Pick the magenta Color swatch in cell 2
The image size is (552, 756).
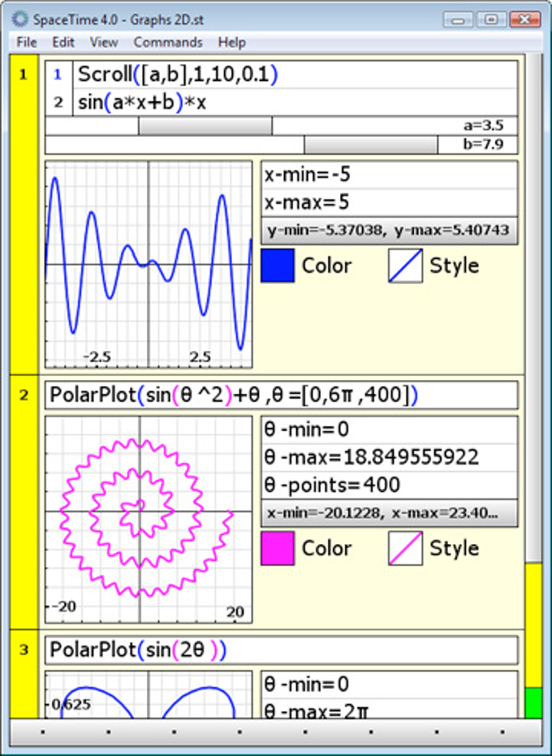278,548
